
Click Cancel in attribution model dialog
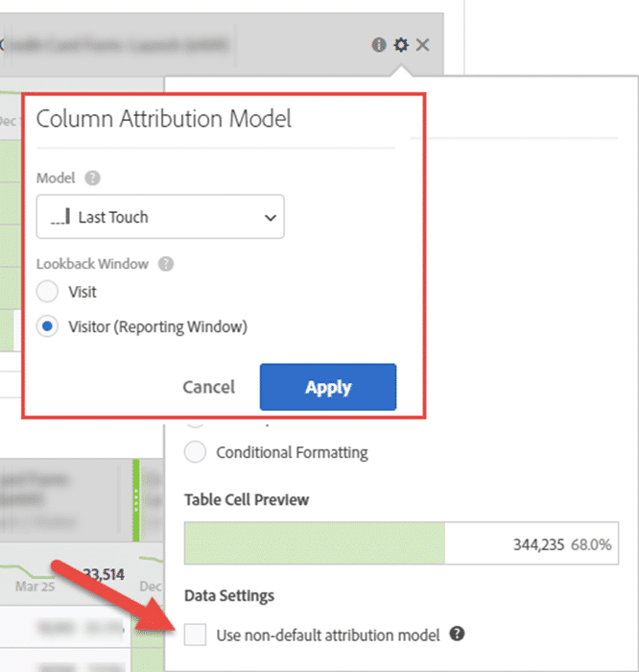pyautogui.click(x=208, y=387)
